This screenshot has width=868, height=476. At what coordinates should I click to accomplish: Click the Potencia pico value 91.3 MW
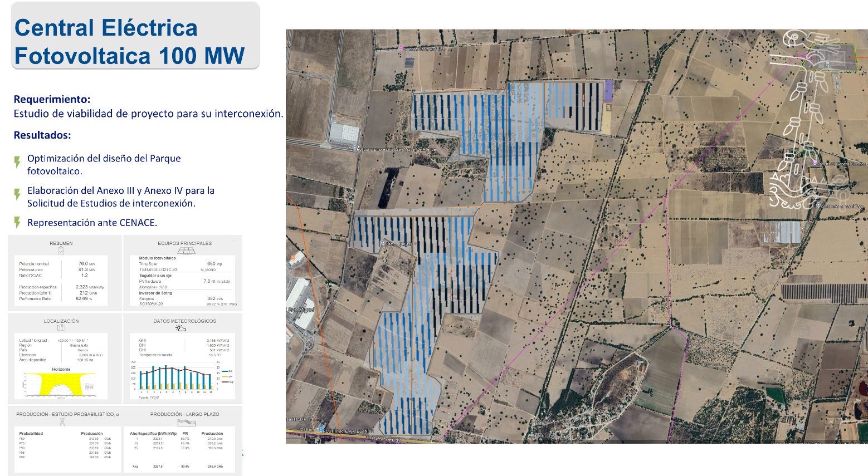click(x=86, y=269)
